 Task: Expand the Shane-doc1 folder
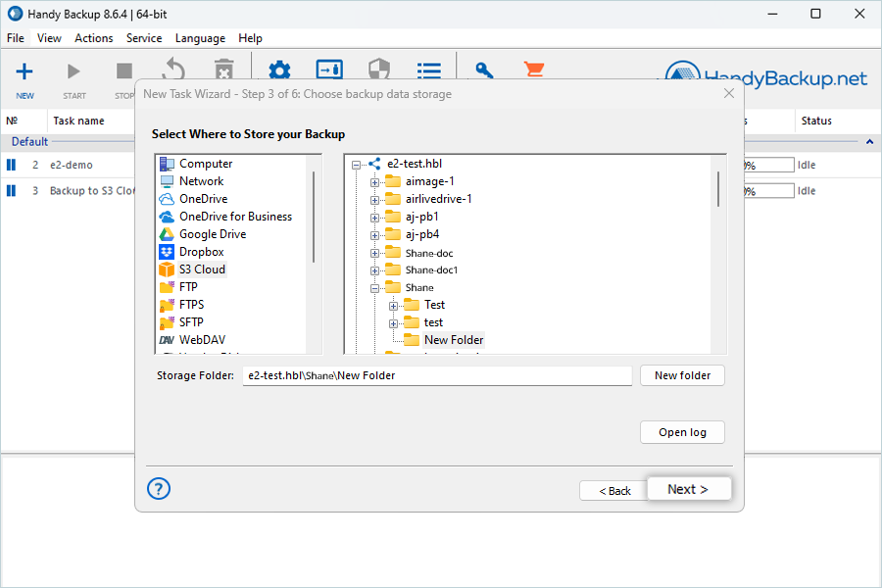pos(374,270)
